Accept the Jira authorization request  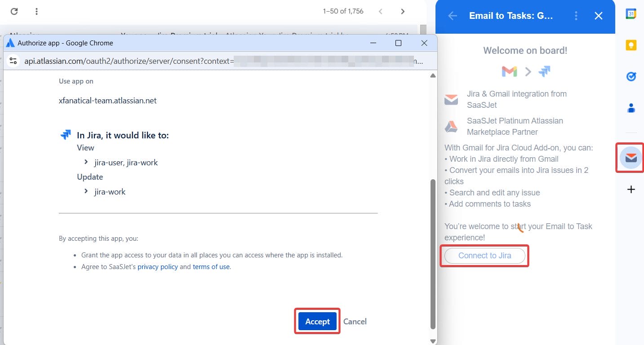[317, 321]
